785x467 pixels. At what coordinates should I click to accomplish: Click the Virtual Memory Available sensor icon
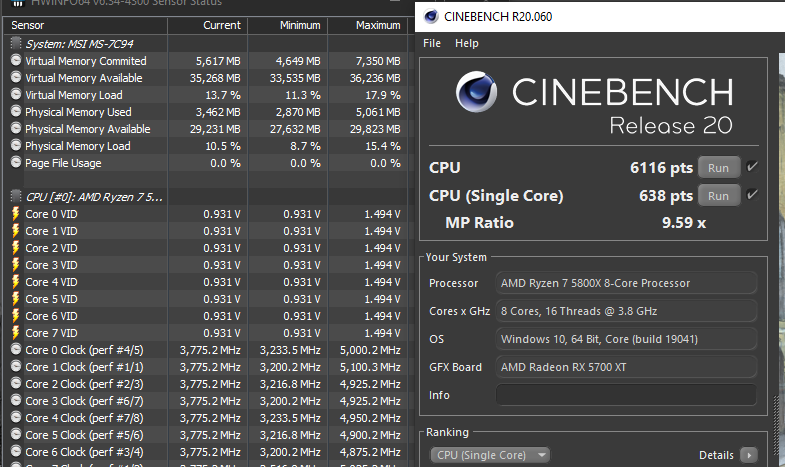pyautogui.click(x=16, y=78)
